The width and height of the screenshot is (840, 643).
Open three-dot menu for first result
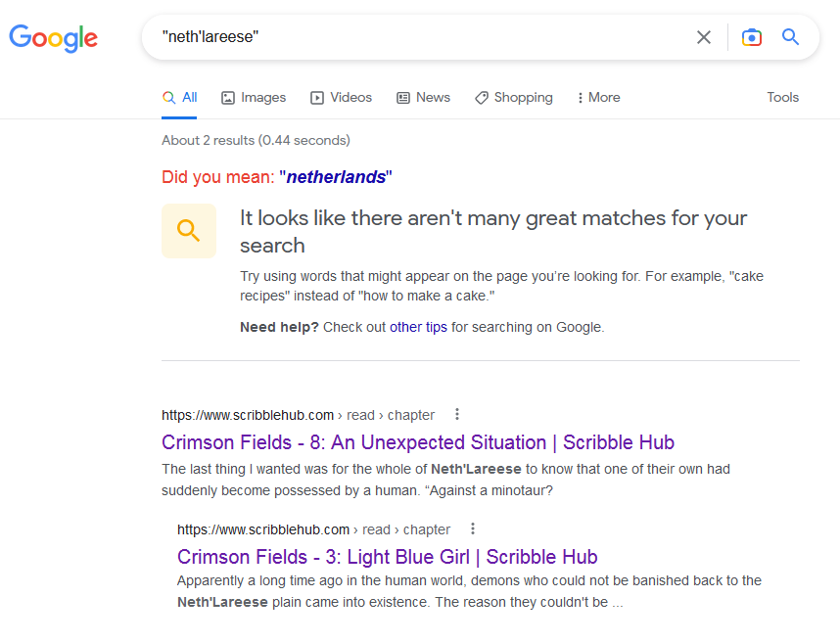pyautogui.click(x=456, y=414)
